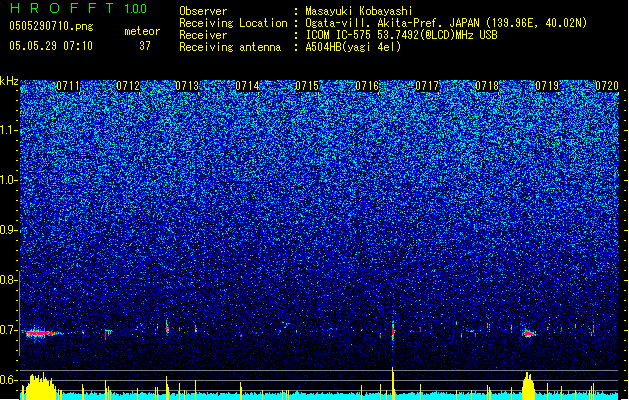Click the red meteor echo below 0719
Screen dimensions: 629x400
(x=528, y=333)
